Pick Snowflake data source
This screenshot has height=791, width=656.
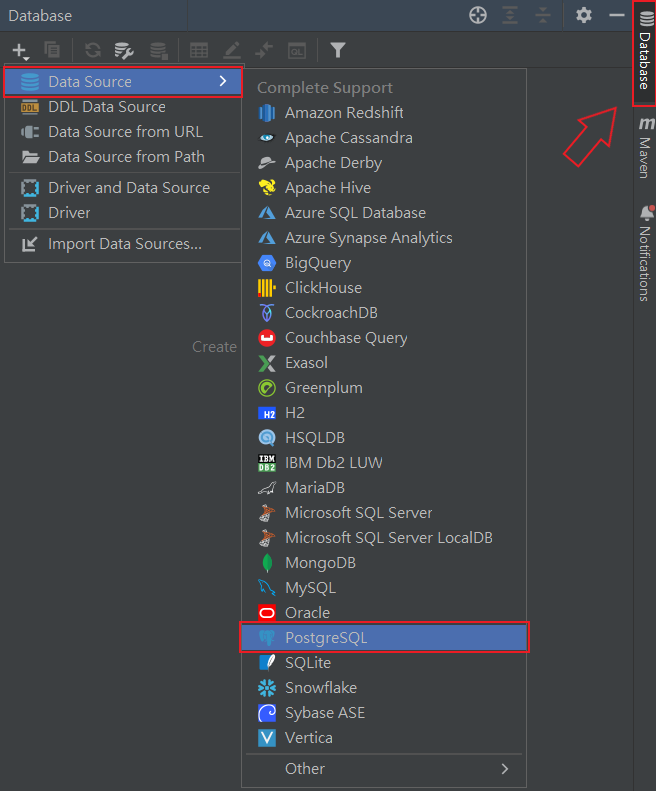[384, 688]
